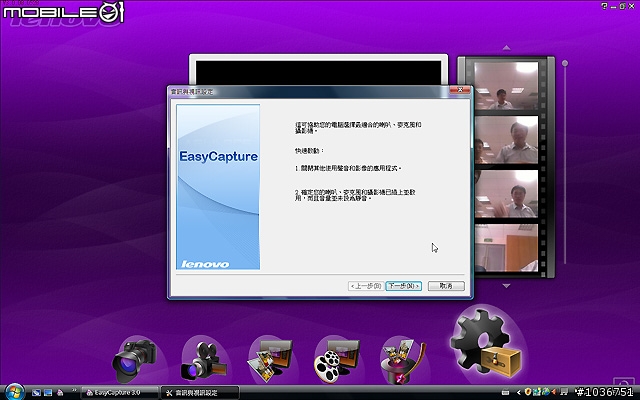Click the dialog title 音訊與視訊設定

pyautogui.click(x=192, y=92)
